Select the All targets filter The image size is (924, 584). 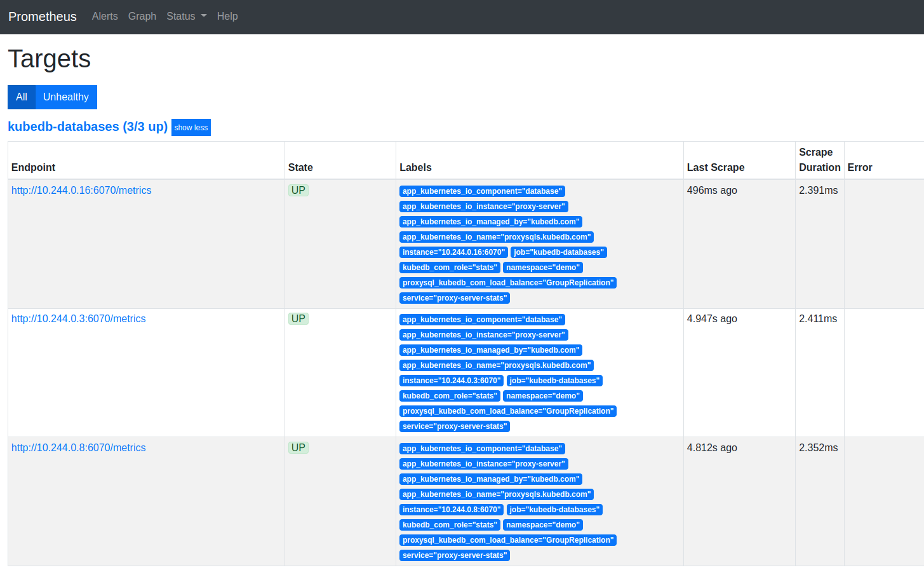pyautogui.click(x=22, y=97)
